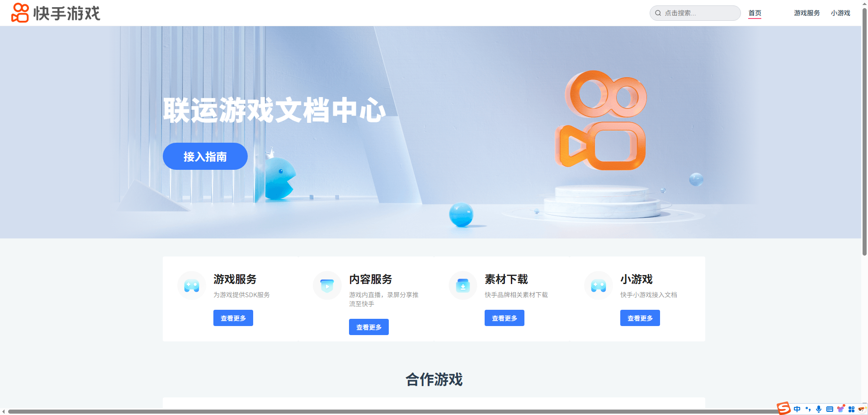The width and height of the screenshot is (868, 415).
Task: Click the 素材下载 card download icon
Action: 463,285
